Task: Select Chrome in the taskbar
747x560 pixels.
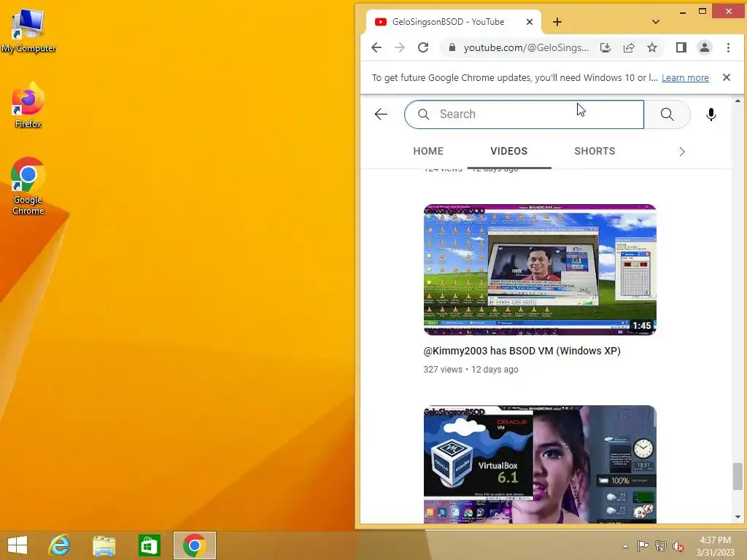Action: pyautogui.click(x=194, y=545)
